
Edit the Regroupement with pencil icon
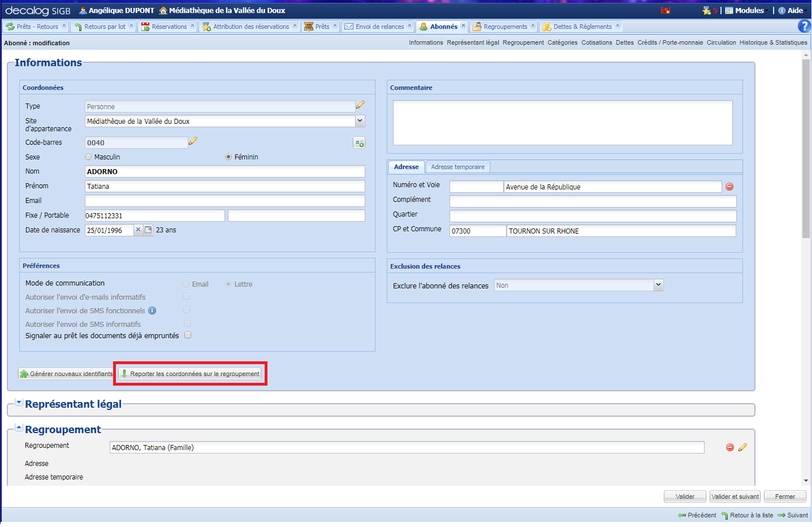coord(742,447)
